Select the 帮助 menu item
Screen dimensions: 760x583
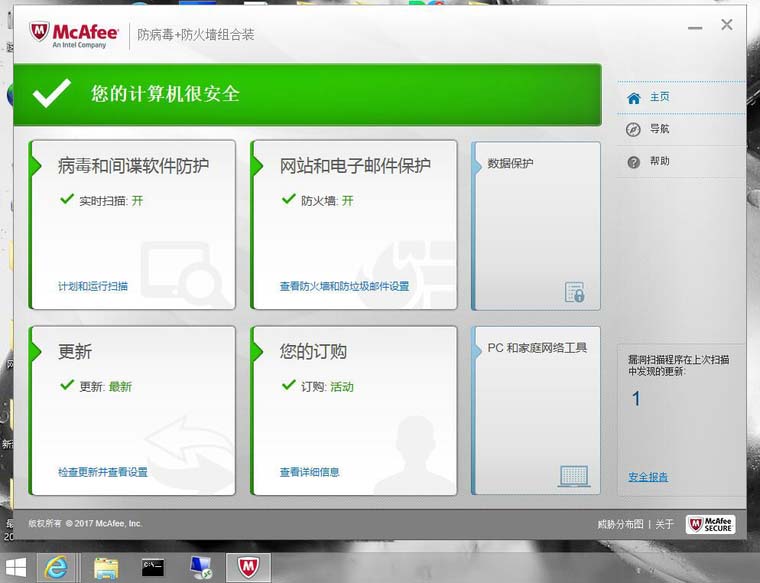coord(681,162)
